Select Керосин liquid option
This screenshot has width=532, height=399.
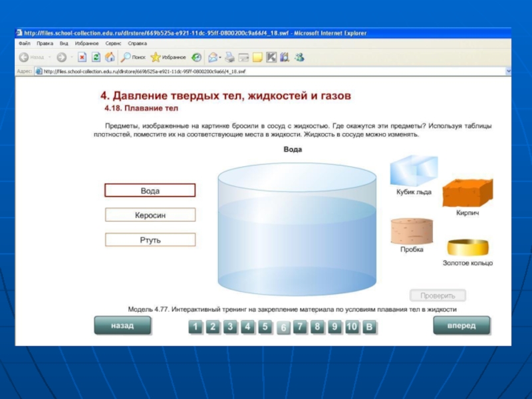[x=150, y=215]
